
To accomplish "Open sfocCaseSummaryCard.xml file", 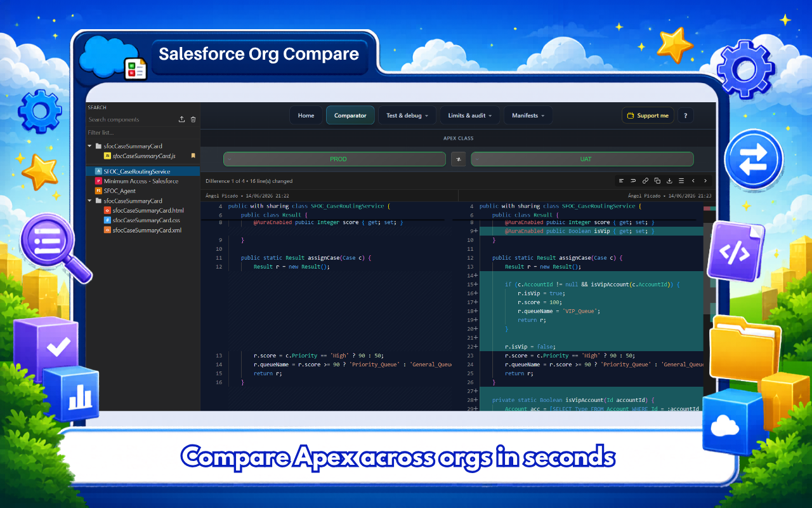I will click(x=147, y=230).
